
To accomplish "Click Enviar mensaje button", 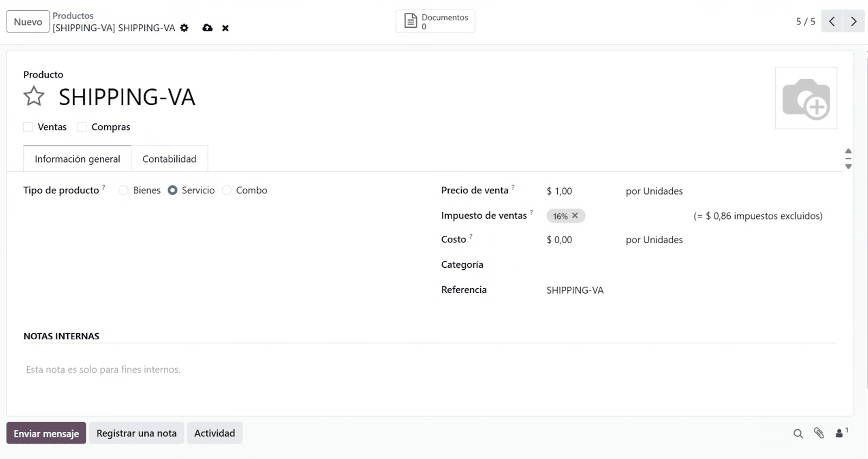I will (x=46, y=433).
